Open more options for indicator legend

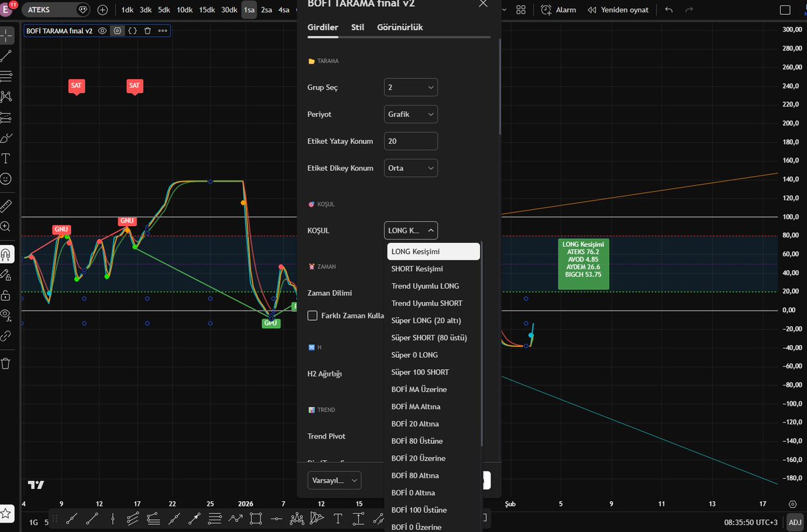163,31
